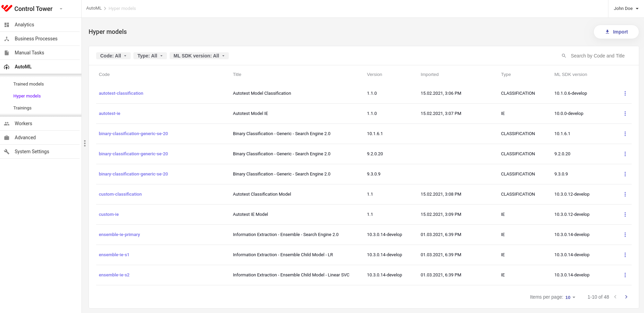This screenshot has height=313, width=644.
Task: Open the John Doe user menu
Action: click(x=626, y=9)
